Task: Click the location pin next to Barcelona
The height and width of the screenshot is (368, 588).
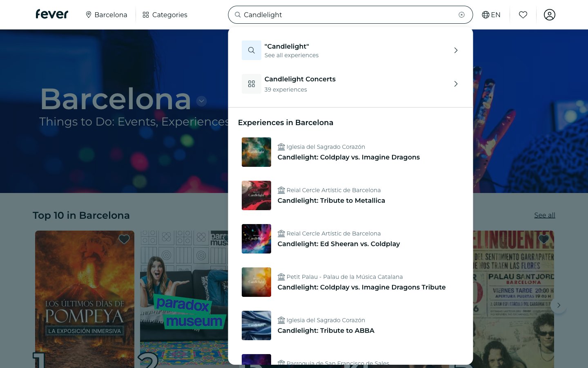Action: click(x=89, y=15)
